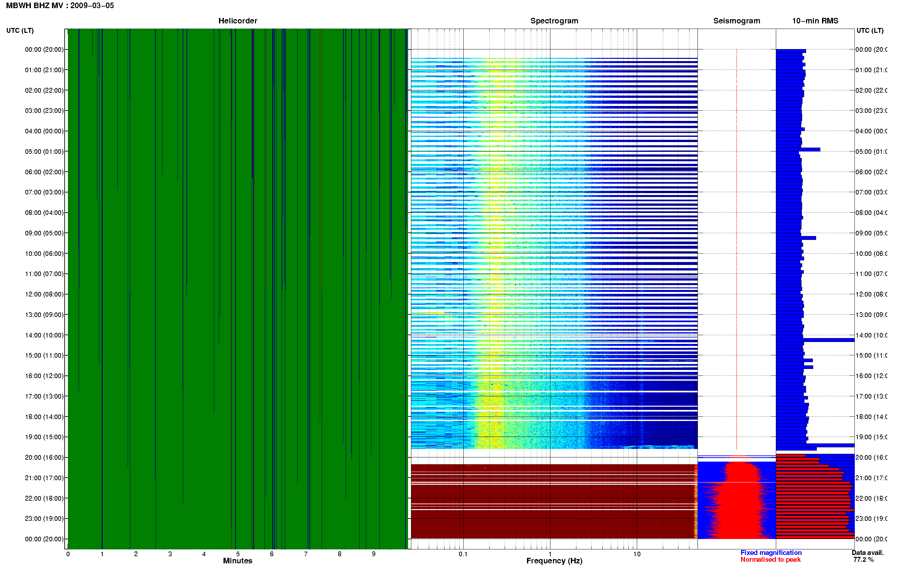
Task: Click the time label '06:00 (02:00)'
Action: tap(44, 172)
